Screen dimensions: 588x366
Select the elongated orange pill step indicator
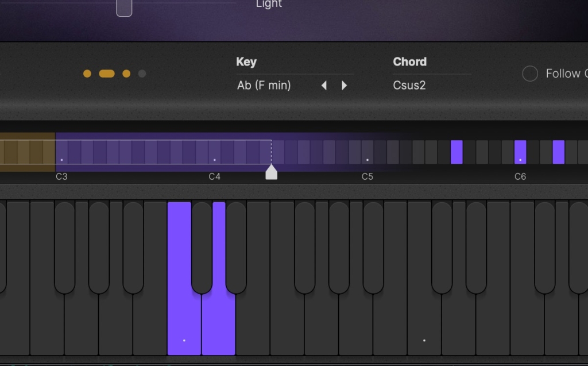[x=107, y=74]
